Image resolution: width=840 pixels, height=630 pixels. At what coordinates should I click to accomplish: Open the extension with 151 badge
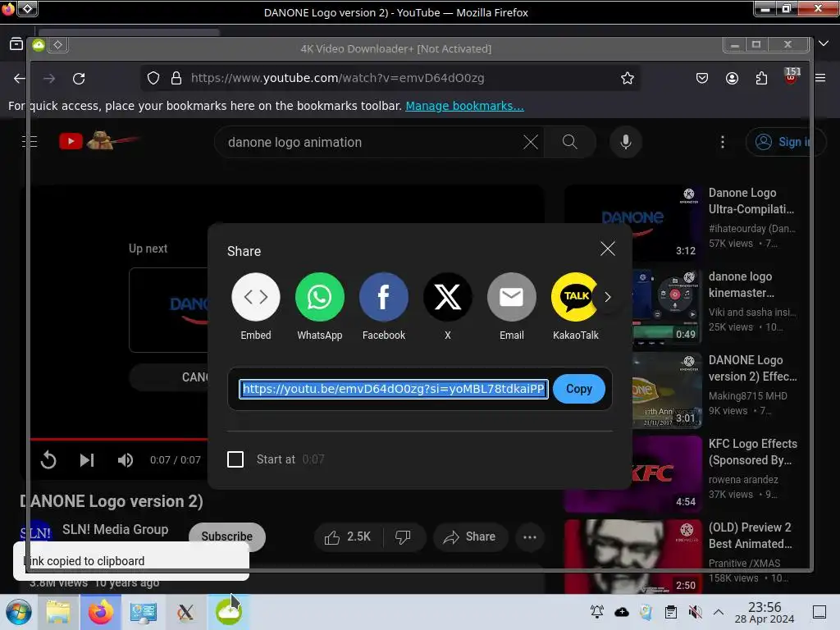tap(792, 76)
